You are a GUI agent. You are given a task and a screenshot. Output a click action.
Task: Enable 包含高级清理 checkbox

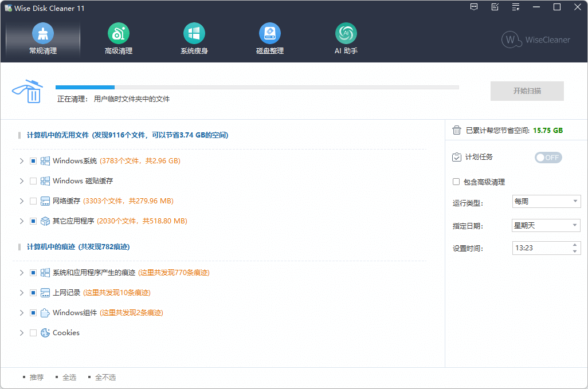pos(456,182)
